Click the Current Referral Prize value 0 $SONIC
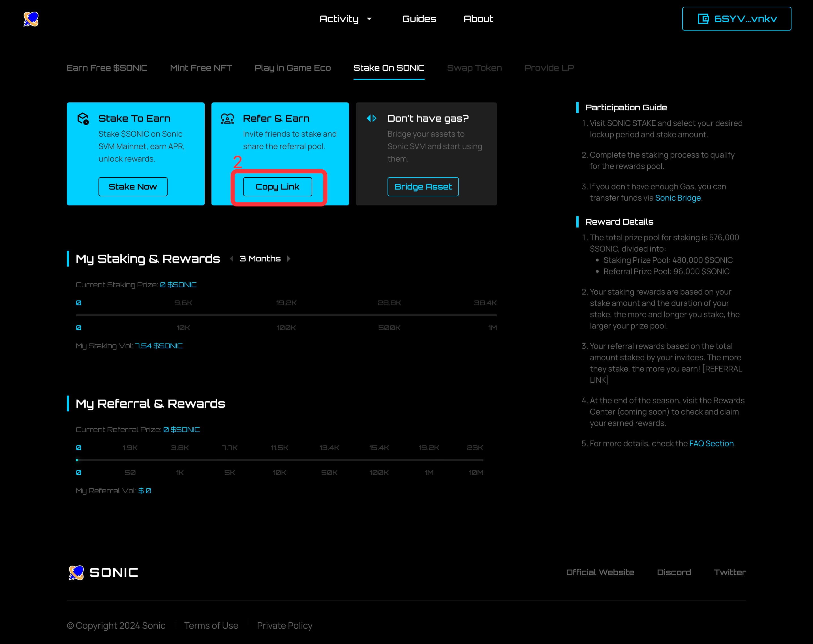813x644 pixels. coord(181,430)
